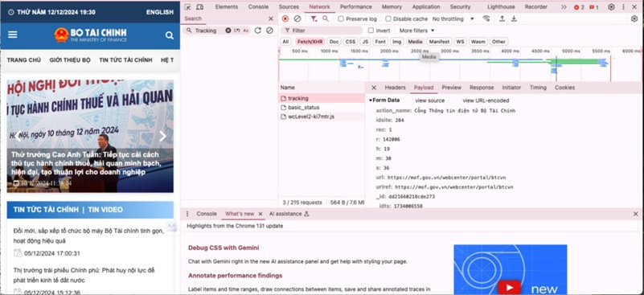The height and width of the screenshot is (295, 644).
Task: Clear the network log
Action: (297, 19)
